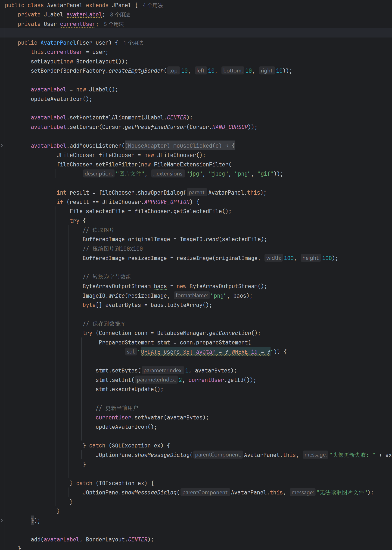This screenshot has width=392, height=550.
Task: Click the "图片文件" description string
Action: (x=130, y=174)
